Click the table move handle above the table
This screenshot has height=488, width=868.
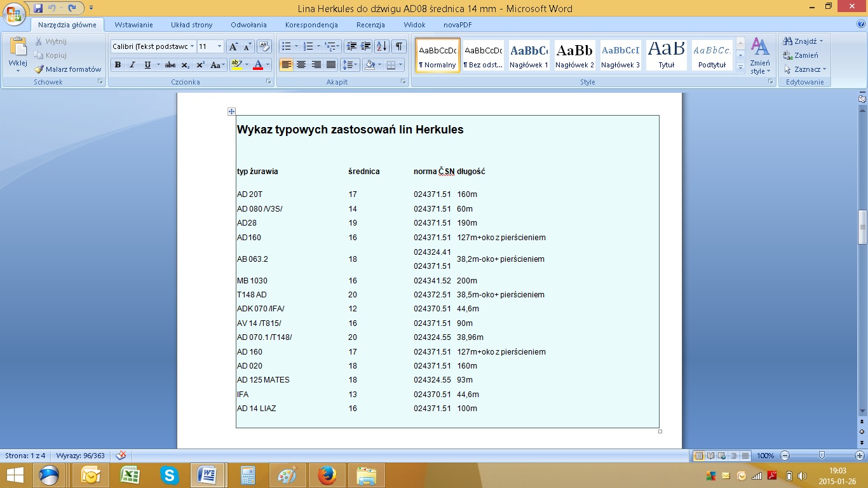click(x=231, y=112)
